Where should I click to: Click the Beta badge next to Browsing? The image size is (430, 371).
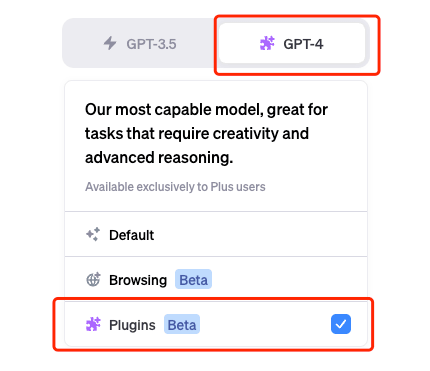194,279
